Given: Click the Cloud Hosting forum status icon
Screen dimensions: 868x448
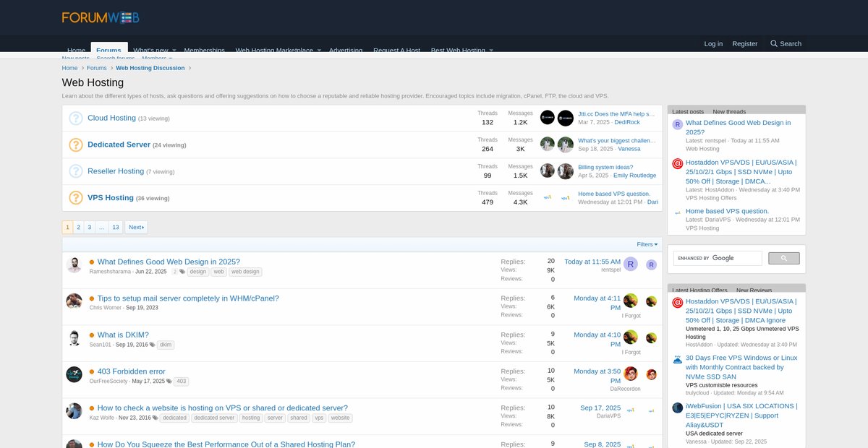Looking at the screenshot, I should 76,118.
